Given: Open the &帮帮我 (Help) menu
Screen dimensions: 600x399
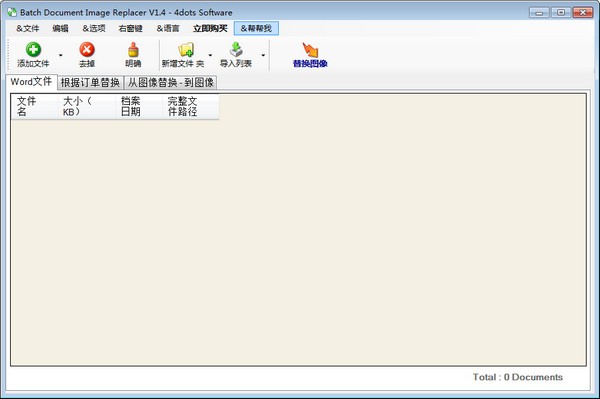Looking at the screenshot, I should [256, 28].
